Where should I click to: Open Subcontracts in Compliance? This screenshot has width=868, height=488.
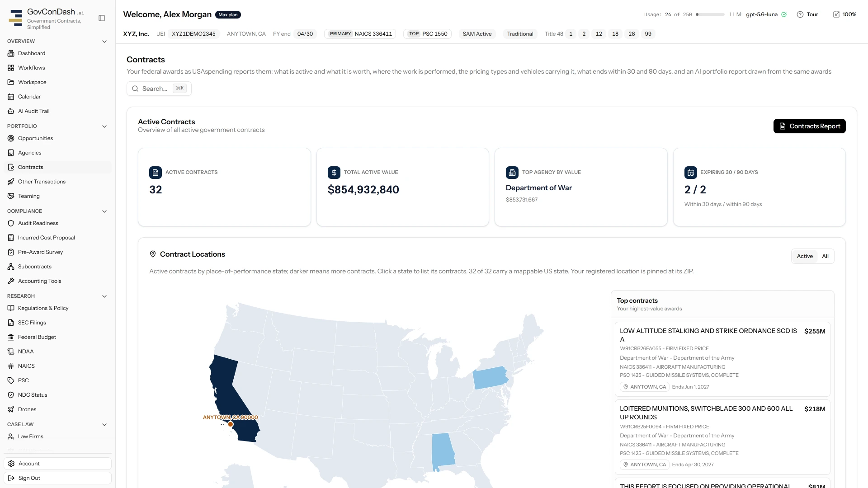pos(57,267)
